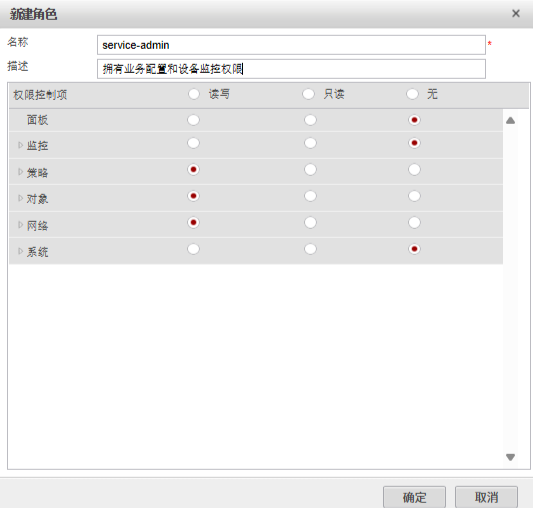
Task: Expand the 策略 tree node
Action: tap(20, 172)
